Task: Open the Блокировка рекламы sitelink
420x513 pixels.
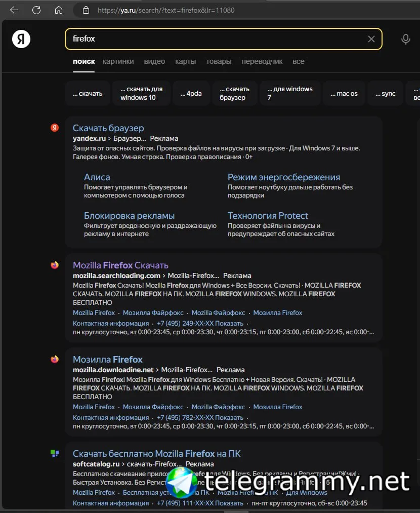Action: pyautogui.click(x=129, y=216)
